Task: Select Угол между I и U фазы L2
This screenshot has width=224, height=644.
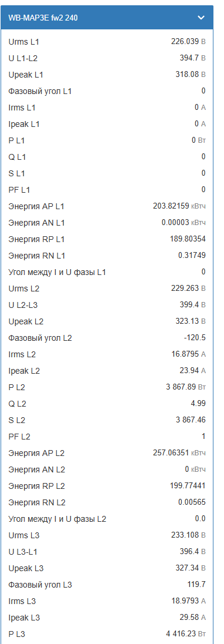Action: pyautogui.click(x=57, y=519)
